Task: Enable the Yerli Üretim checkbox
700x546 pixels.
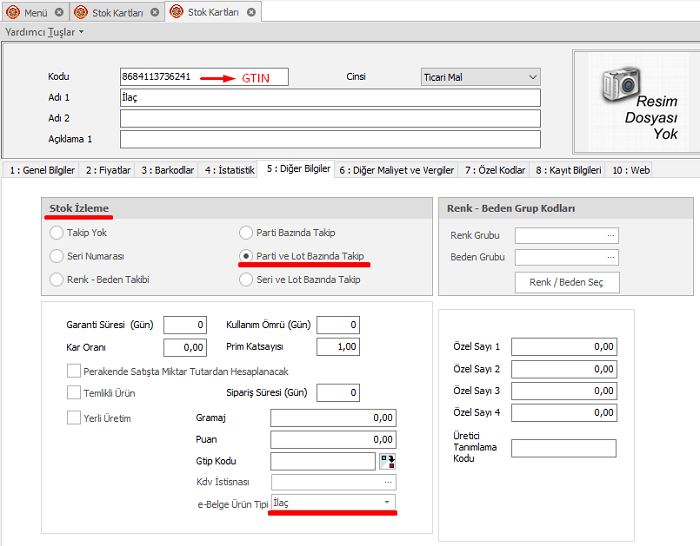Action: (74, 418)
